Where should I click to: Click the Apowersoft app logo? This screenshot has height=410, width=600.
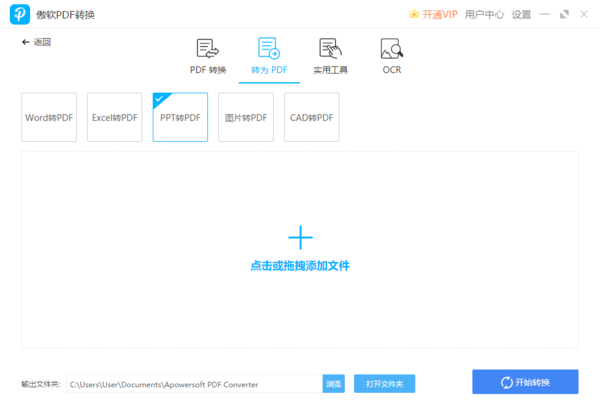(x=20, y=14)
